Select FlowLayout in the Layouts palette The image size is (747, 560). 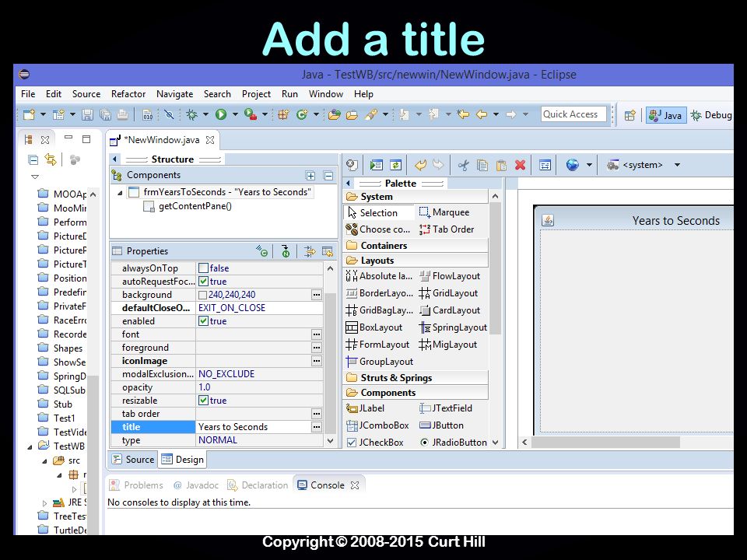click(x=449, y=276)
